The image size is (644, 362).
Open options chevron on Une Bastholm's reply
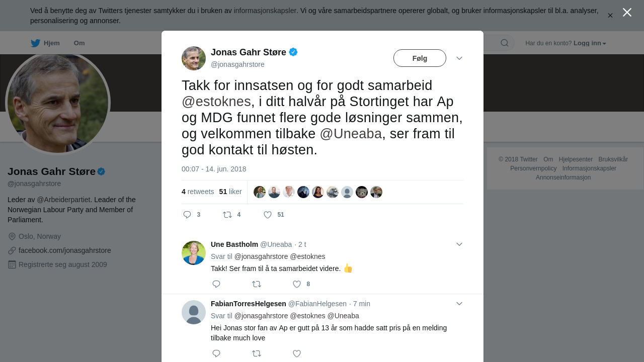coord(459,244)
